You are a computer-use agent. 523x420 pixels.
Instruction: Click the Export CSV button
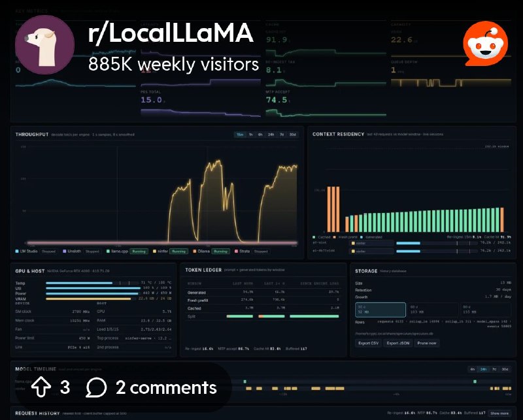(x=368, y=343)
